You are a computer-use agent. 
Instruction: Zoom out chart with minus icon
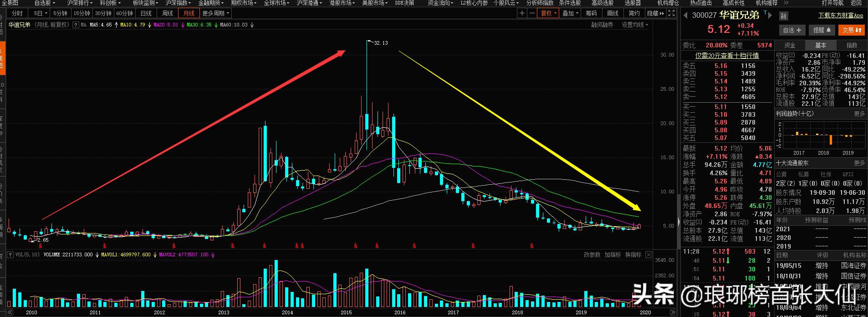click(531, 13)
